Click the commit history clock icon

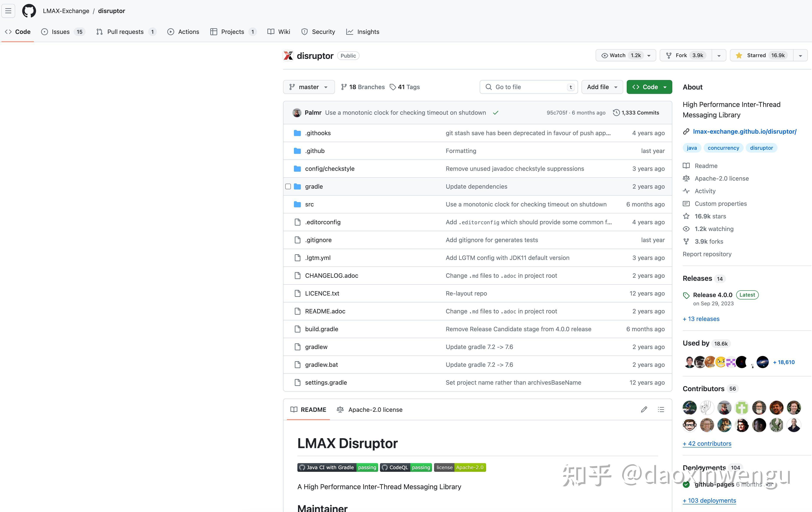[616, 113]
